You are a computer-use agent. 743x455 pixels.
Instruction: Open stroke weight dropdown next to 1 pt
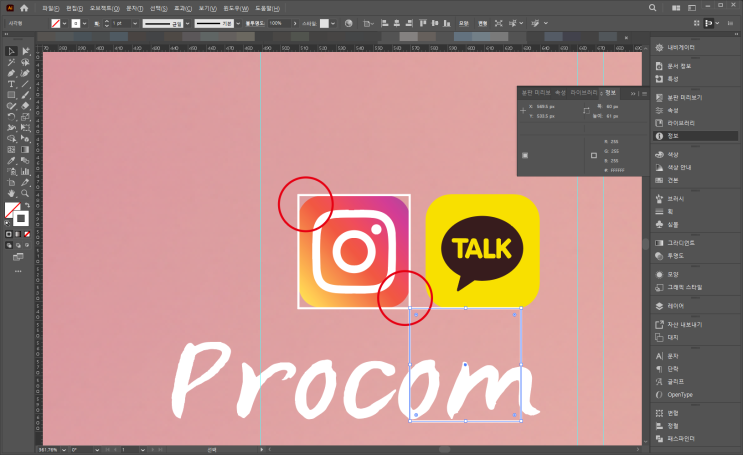pyautogui.click(x=135, y=23)
